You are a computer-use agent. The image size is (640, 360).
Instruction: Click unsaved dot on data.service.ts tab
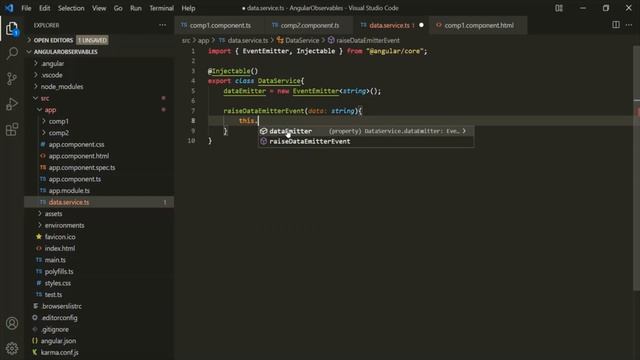421,25
